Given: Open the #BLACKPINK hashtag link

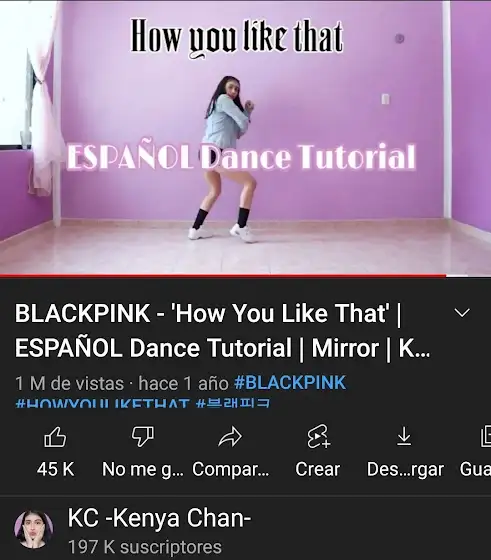Looking at the screenshot, I should (x=290, y=383).
